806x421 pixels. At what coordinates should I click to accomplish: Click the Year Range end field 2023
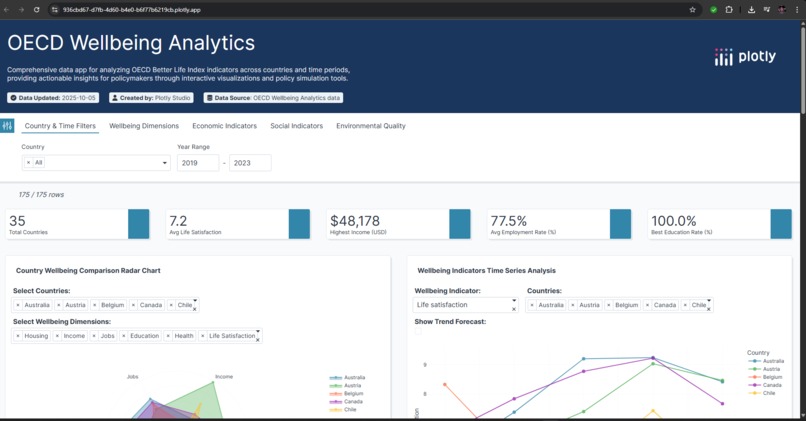250,163
